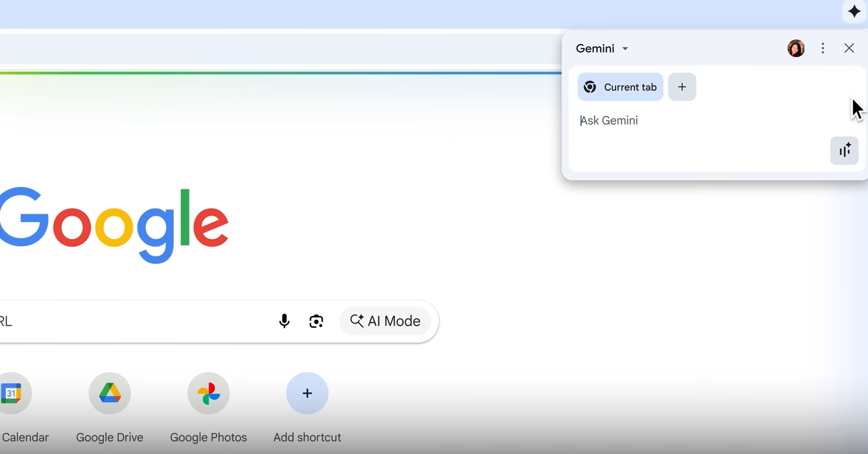Toggle the Current tab sharing chip
This screenshot has width=868, height=454.
coord(620,87)
